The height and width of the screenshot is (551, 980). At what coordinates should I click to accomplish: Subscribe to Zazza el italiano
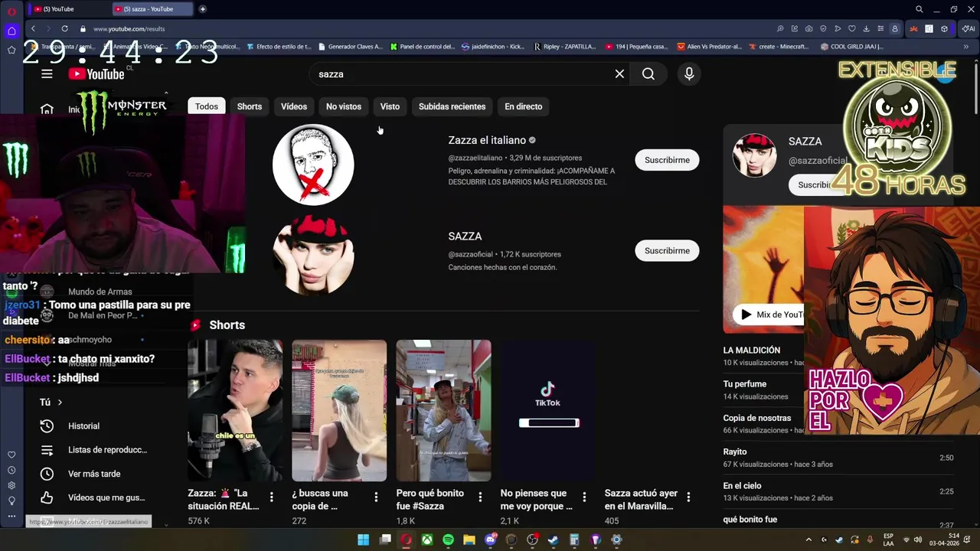pyautogui.click(x=667, y=160)
